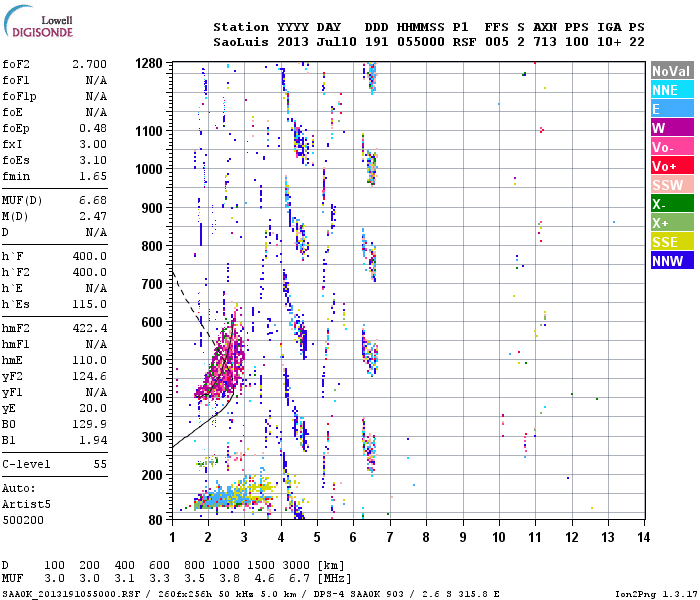Image resolution: width=700 pixels, height=600 pixels.
Task: Select the B1 value 1.94
Action: coord(93,440)
